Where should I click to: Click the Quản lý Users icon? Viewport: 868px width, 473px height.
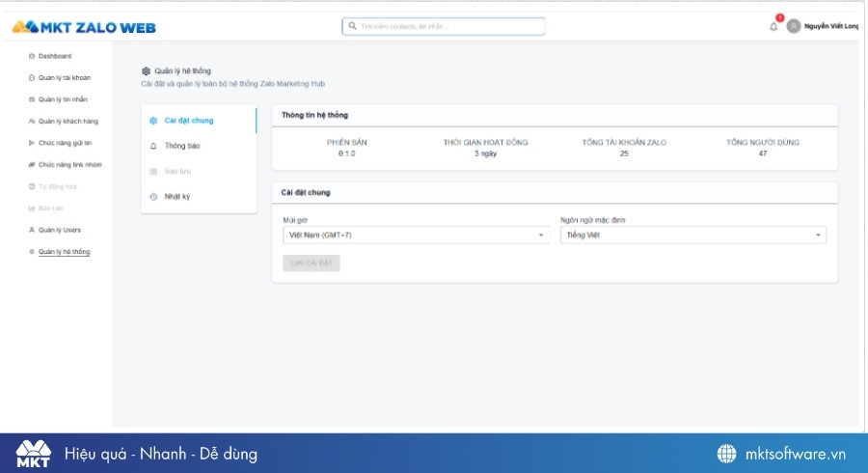(x=32, y=230)
